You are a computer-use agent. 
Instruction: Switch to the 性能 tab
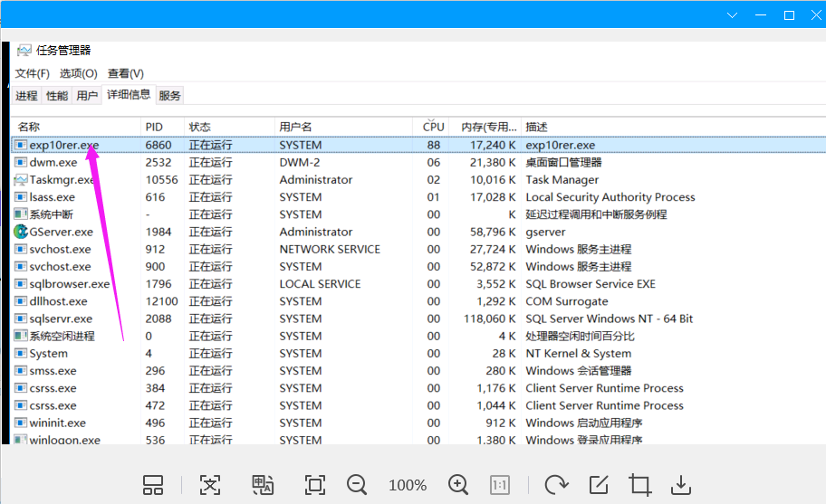pyautogui.click(x=57, y=95)
